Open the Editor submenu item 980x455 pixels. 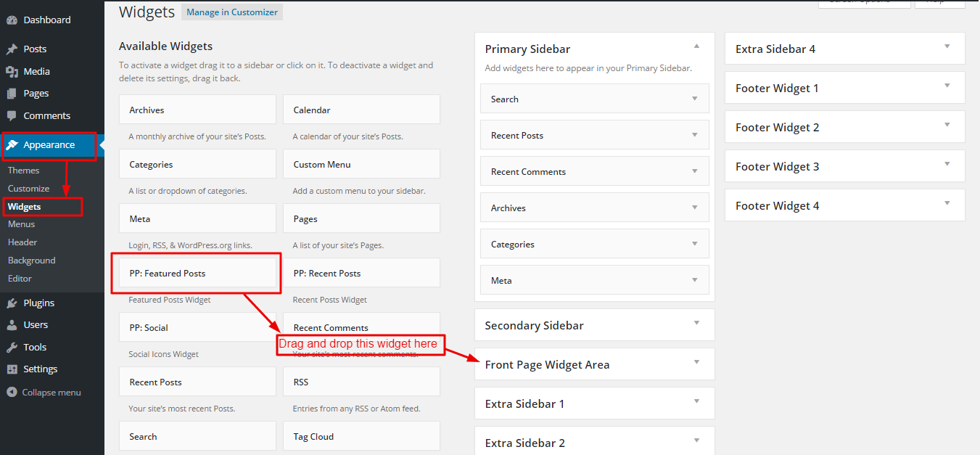point(20,279)
